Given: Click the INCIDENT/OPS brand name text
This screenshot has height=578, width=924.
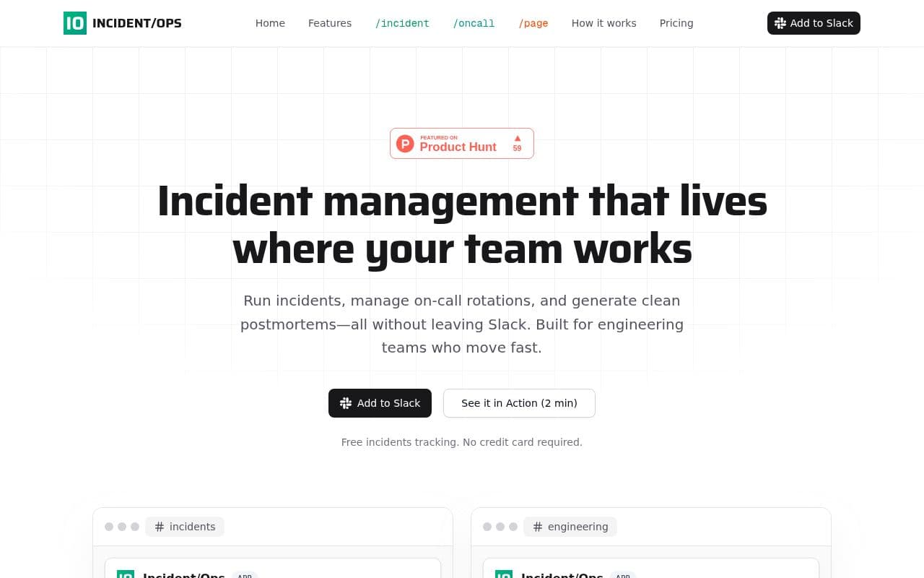Looking at the screenshot, I should coord(137,23).
